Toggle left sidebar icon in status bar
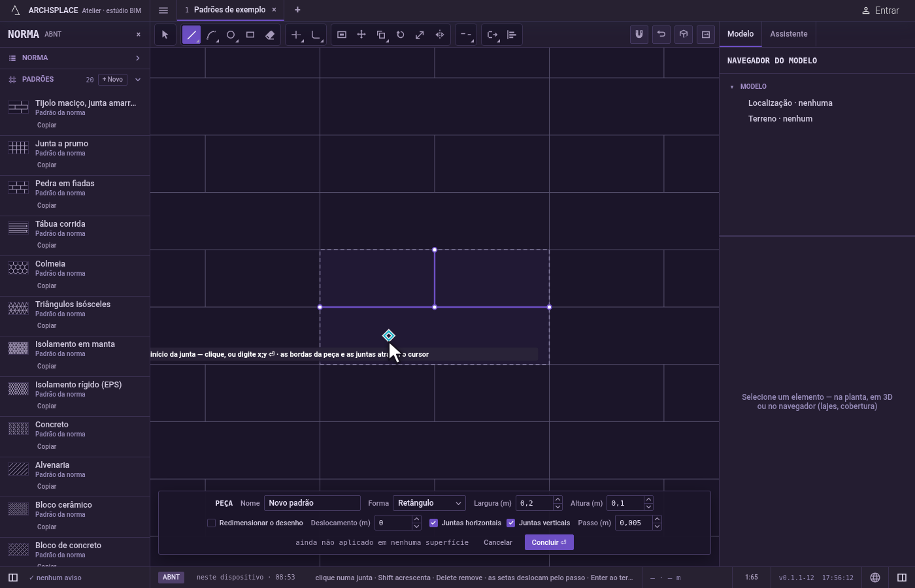Image resolution: width=915 pixels, height=588 pixels. (x=13, y=578)
